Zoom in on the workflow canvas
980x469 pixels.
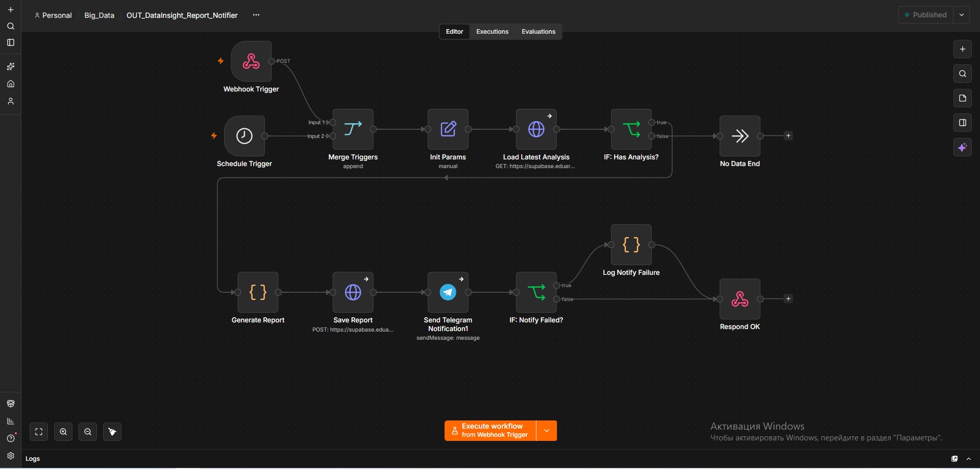(x=63, y=432)
